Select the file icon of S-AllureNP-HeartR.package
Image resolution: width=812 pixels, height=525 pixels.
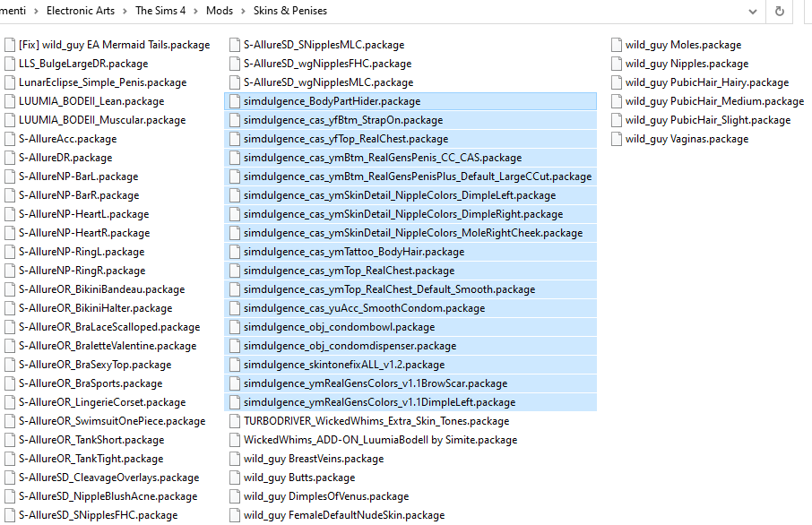[x=10, y=233]
